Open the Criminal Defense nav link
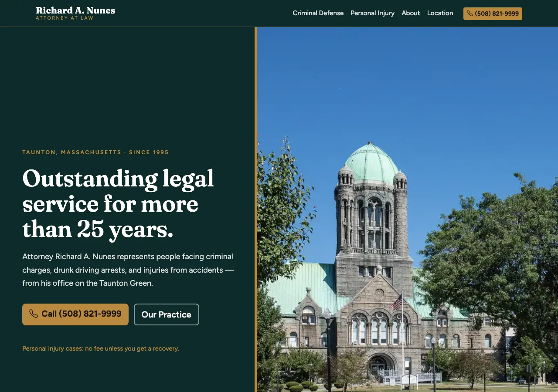This screenshot has width=558, height=392. pos(318,13)
